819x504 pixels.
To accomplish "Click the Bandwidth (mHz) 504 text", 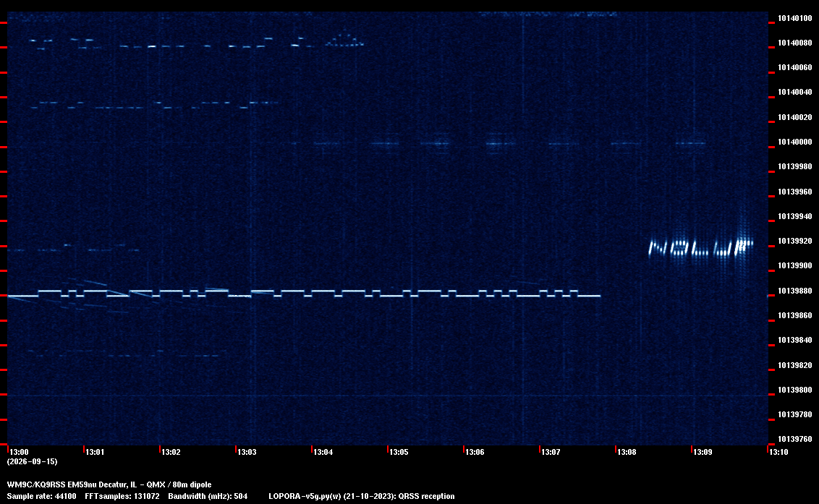I will (x=208, y=496).
